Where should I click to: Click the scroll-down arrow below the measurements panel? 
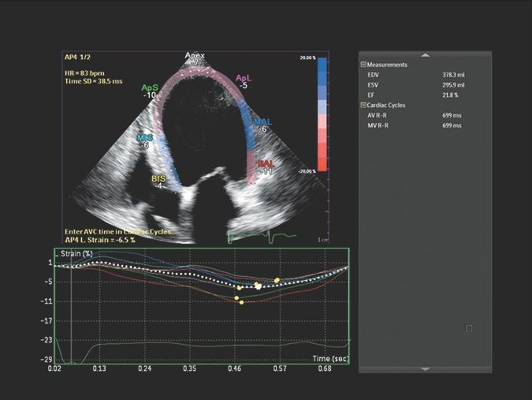[x=425, y=368]
